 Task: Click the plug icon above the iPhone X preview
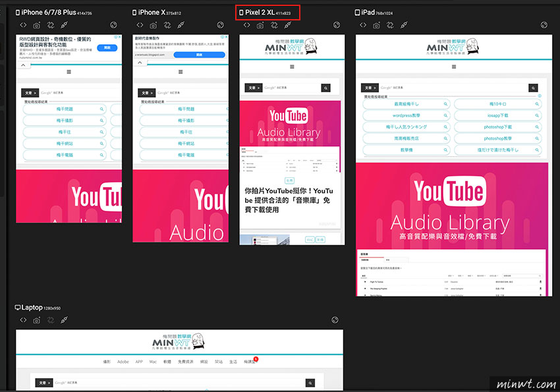click(x=181, y=25)
